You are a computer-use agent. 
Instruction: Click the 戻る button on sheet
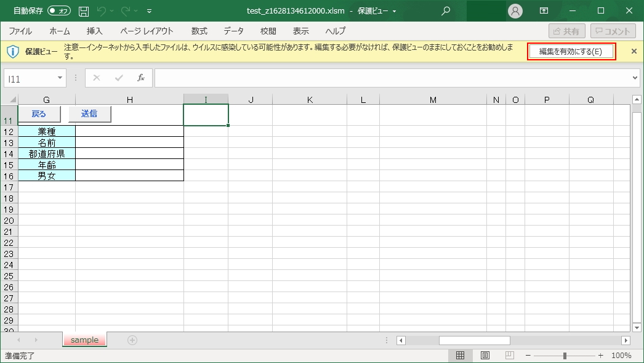click(39, 114)
